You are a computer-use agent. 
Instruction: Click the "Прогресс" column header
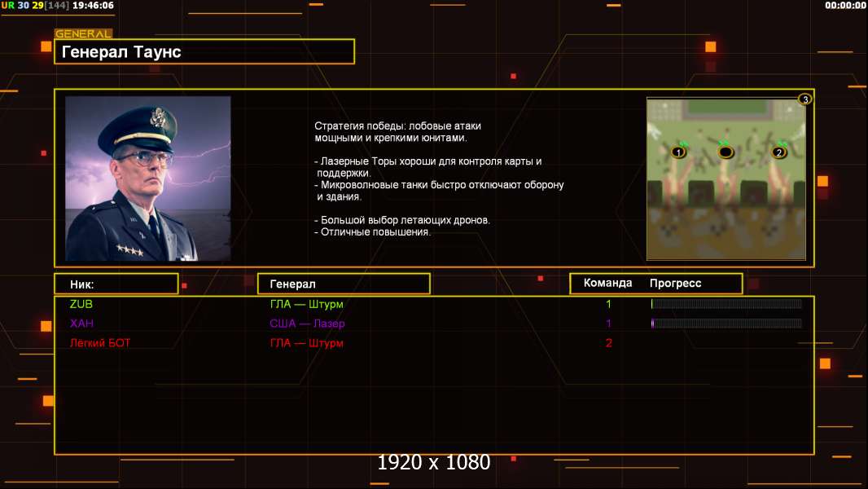pyautogui.click(x=675, y=284)
